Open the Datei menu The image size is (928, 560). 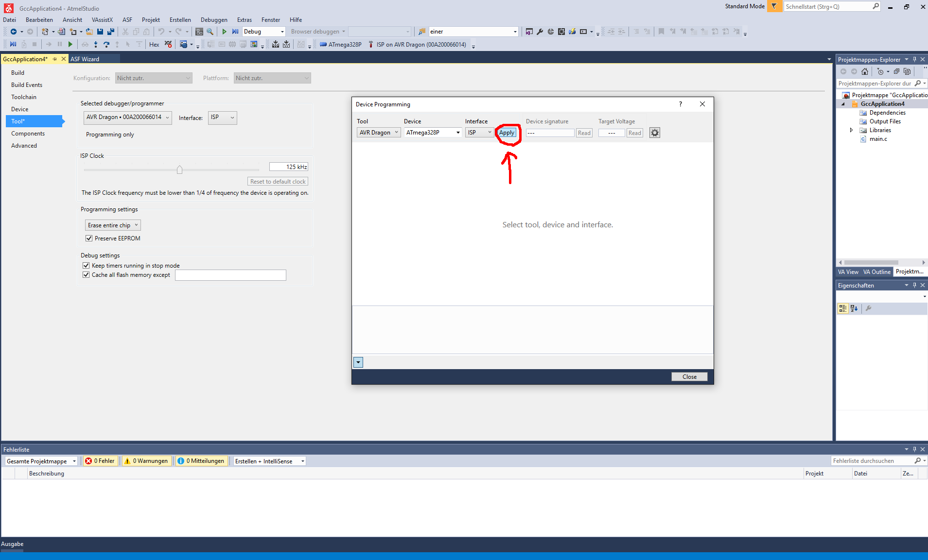click(10, 20)
